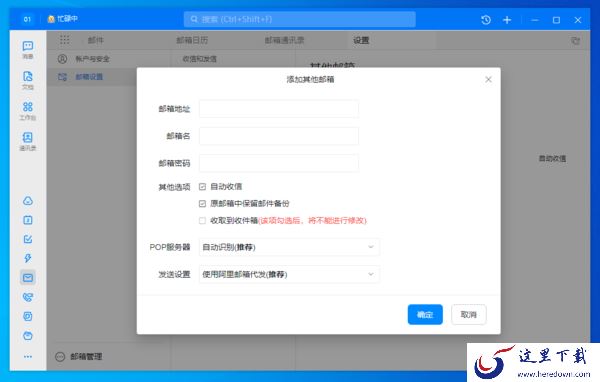
Task: Switch to the 邮箱日历 tab
Action: point(192,40)
